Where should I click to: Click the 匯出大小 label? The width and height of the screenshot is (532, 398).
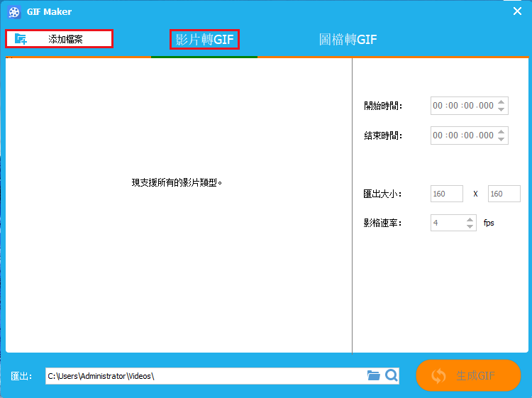coord(383,194)
